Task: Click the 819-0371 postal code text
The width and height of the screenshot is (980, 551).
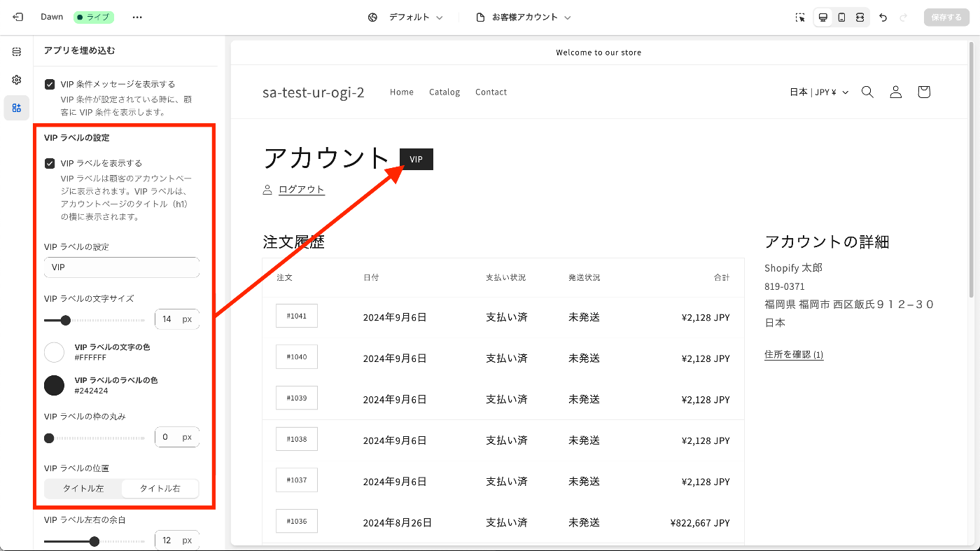Action: [785, 286]
